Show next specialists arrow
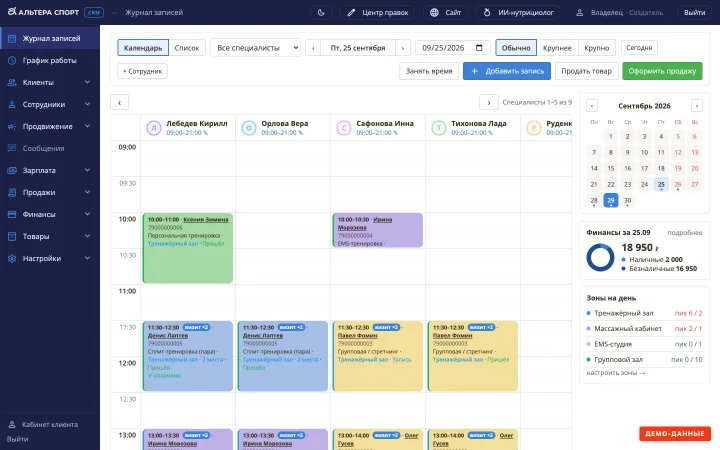720x450 pixels. [x=489, y=102]
